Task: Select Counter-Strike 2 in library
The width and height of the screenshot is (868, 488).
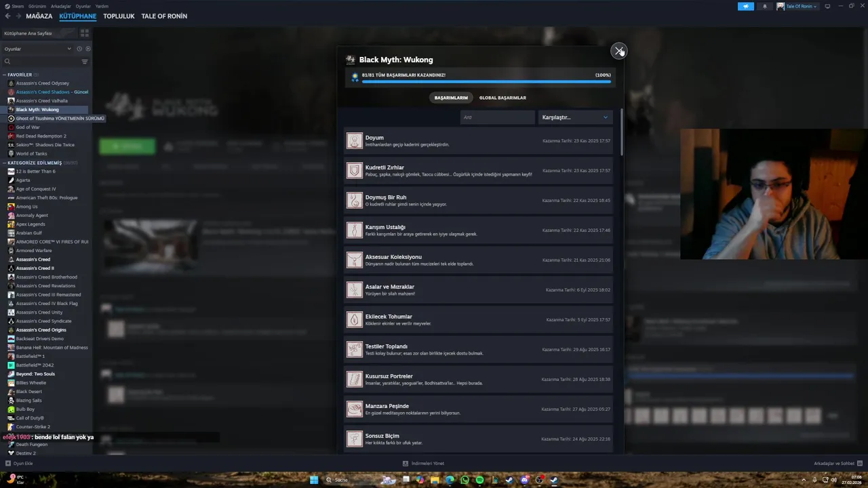Action: click(x=33, y=427)
